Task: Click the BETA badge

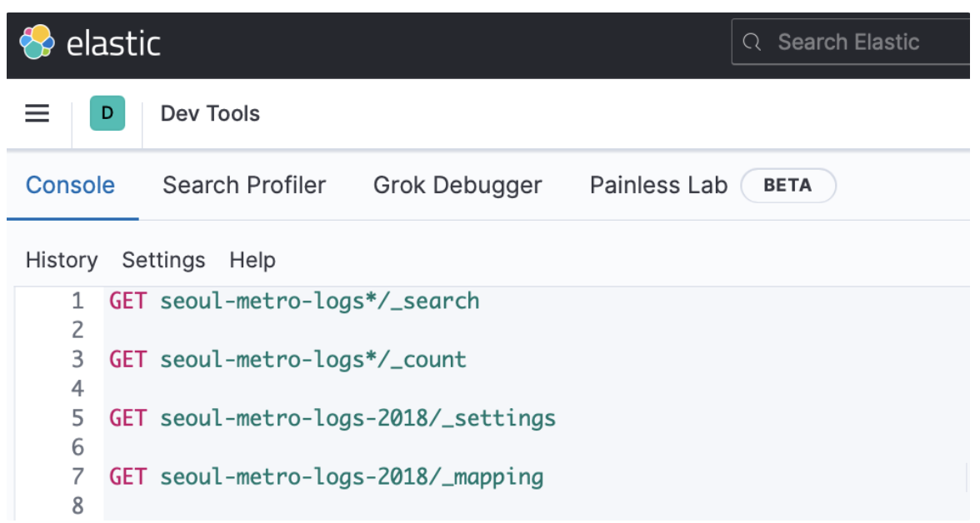Action: (788, 186)
